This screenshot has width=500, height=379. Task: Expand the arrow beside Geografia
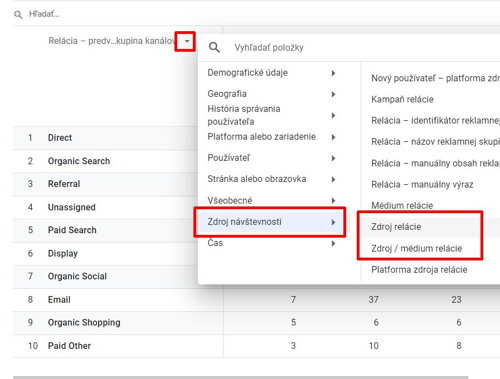[333, 94]
